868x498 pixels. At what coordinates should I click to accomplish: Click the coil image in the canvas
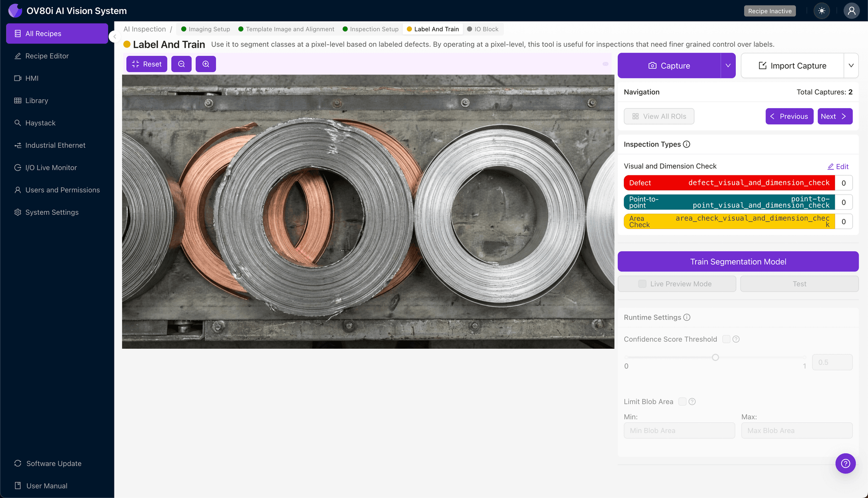click(368, 211)
